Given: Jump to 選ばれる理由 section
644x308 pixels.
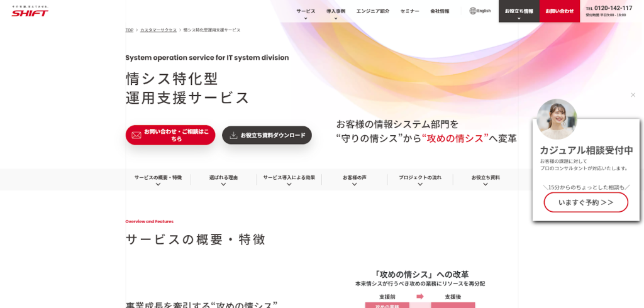Looking at the screenshot, I should tap(223, 178).
